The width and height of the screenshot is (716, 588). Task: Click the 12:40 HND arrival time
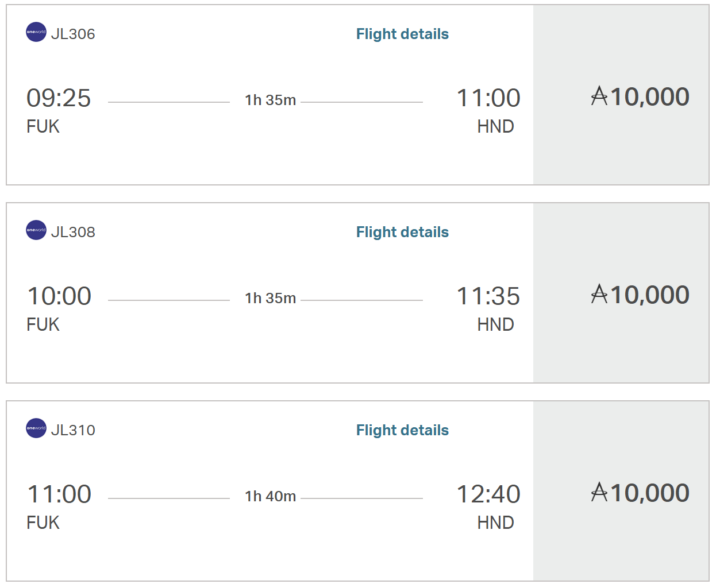(x=488, y=494)
